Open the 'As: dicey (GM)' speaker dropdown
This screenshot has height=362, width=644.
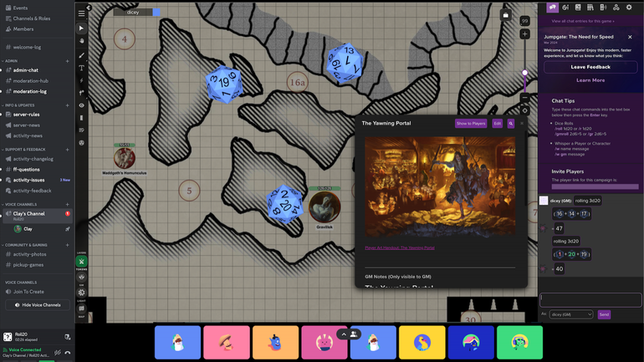click(571, 314)
